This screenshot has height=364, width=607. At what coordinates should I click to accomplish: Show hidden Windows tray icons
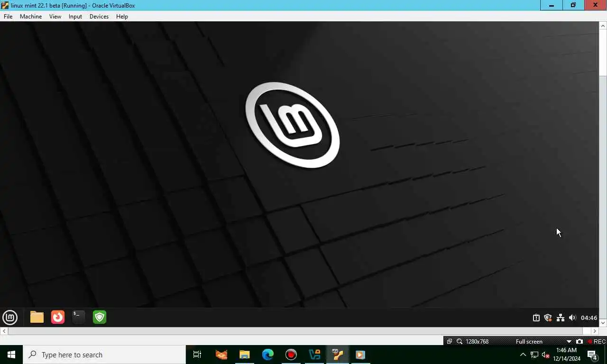[x=523, y=355]
